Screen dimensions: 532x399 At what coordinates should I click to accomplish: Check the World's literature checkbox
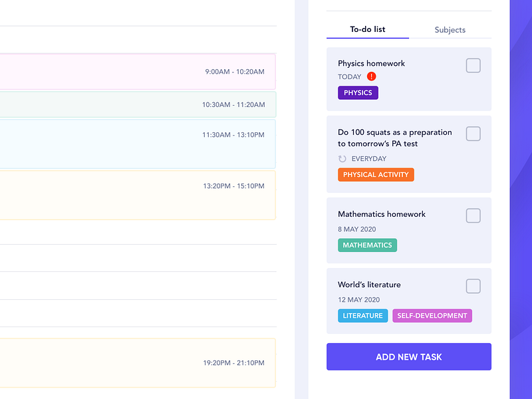[x=473, y=286]
